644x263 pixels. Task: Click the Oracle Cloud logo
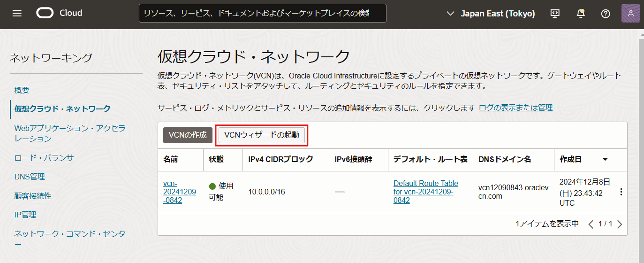[x=59, y=13]
